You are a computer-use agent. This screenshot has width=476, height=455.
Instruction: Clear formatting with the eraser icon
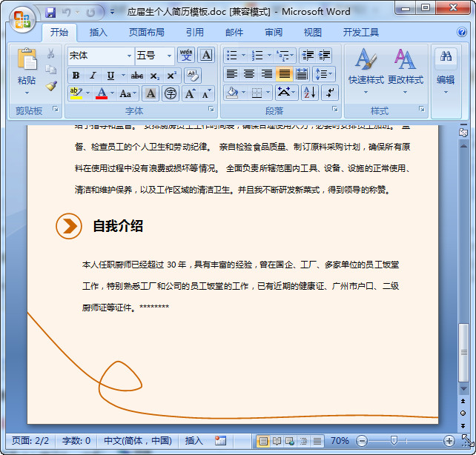click(x=193, y=76)
